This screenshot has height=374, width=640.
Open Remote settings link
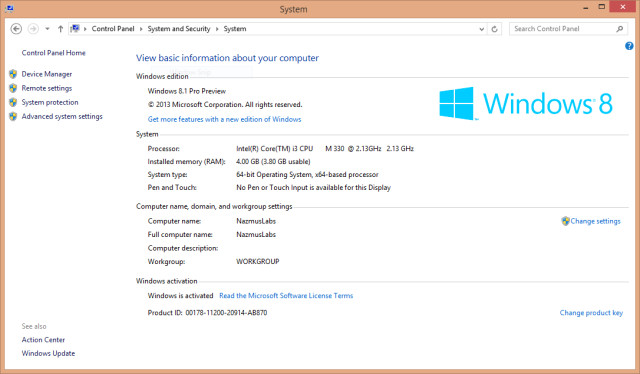(x=47, y=88)
